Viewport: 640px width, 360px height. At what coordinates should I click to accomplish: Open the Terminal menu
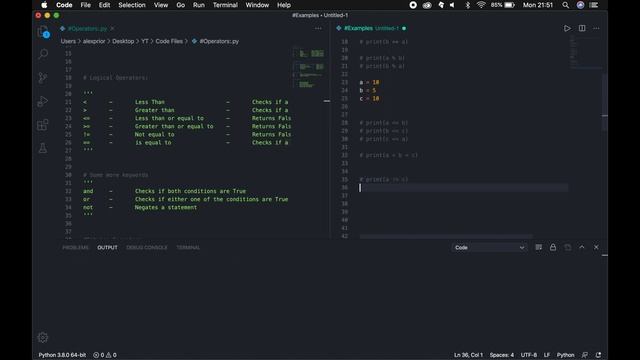click(x=225, y=5)
